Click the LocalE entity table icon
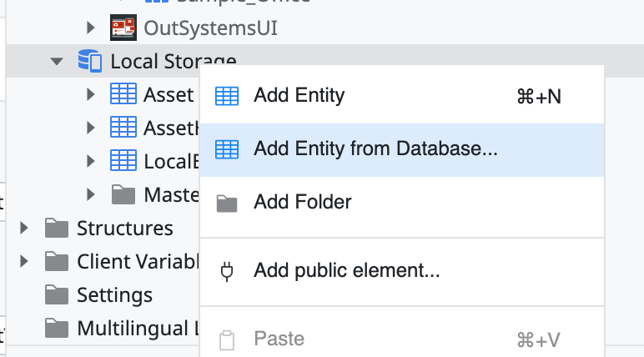The image size is (644, 357). pyautogui.click(x=123, y=161)
